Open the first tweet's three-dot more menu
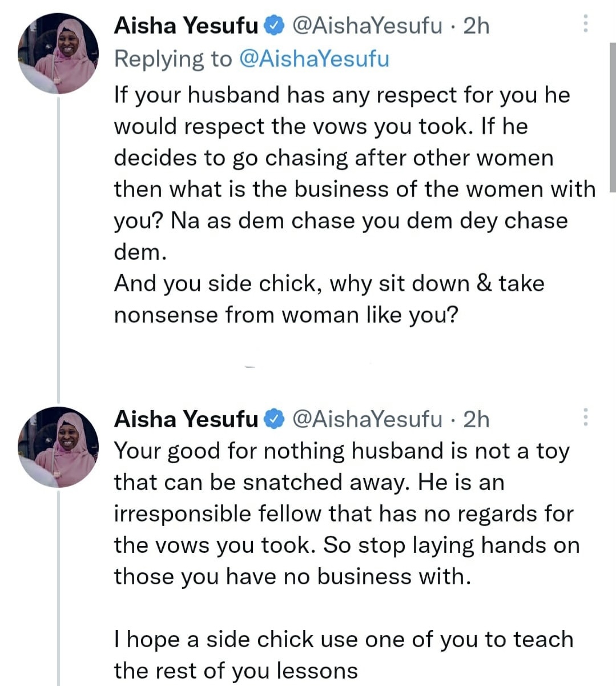Screen dimensions: 616x686 pyautogui.click(x=585, y=23)
